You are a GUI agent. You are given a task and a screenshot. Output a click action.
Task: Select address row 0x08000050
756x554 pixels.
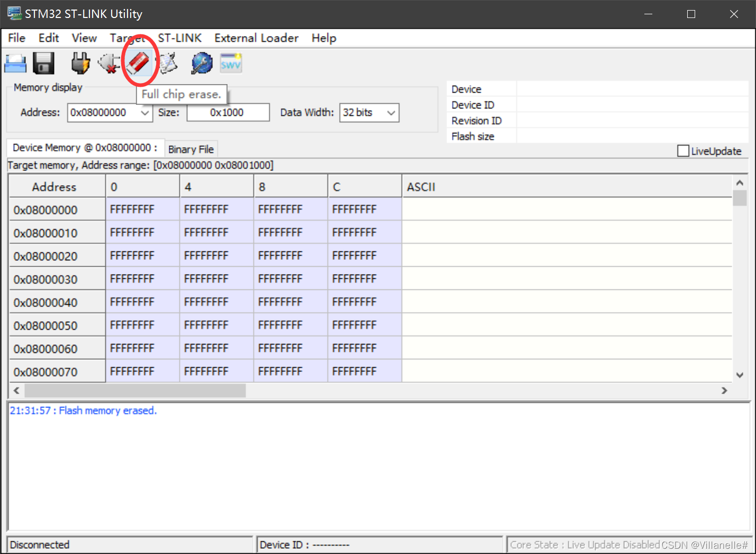click(x=57, y=325)
